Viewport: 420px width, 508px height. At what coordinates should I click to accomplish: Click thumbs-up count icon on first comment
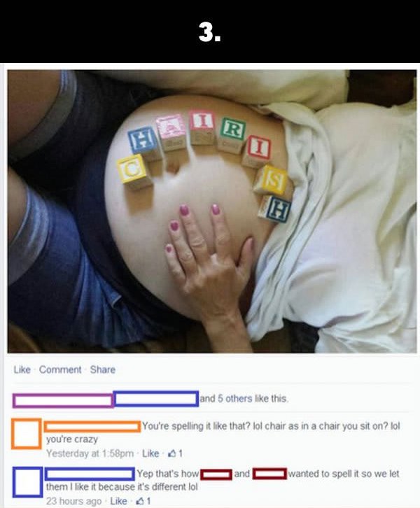tap(175, 453)
